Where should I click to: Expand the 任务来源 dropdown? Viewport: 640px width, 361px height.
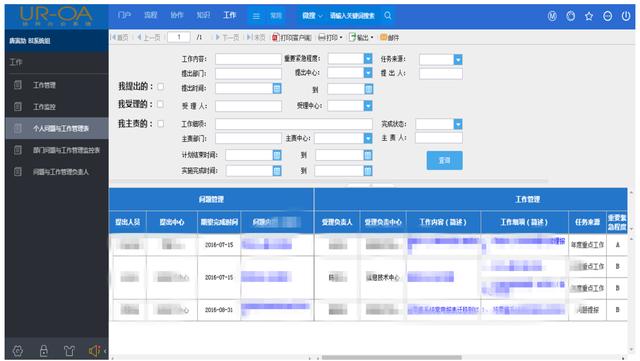pos(458,60)
